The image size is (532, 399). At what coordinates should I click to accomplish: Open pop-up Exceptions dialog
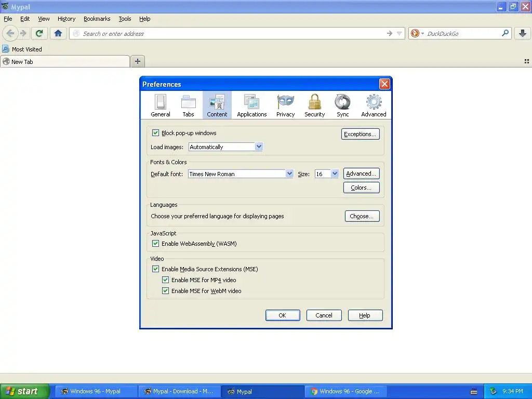pyautogui.click(x=361, y=134)
